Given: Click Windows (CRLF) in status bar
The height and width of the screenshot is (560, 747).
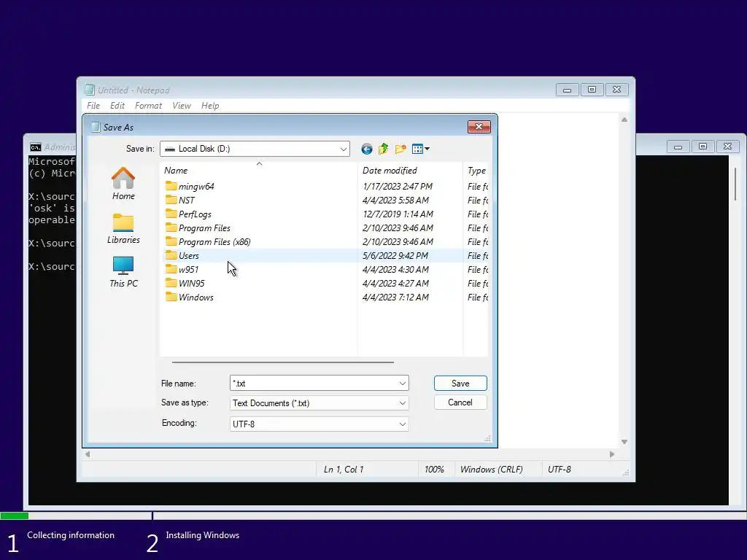Looking at the screenshot, I should [491, 470].
